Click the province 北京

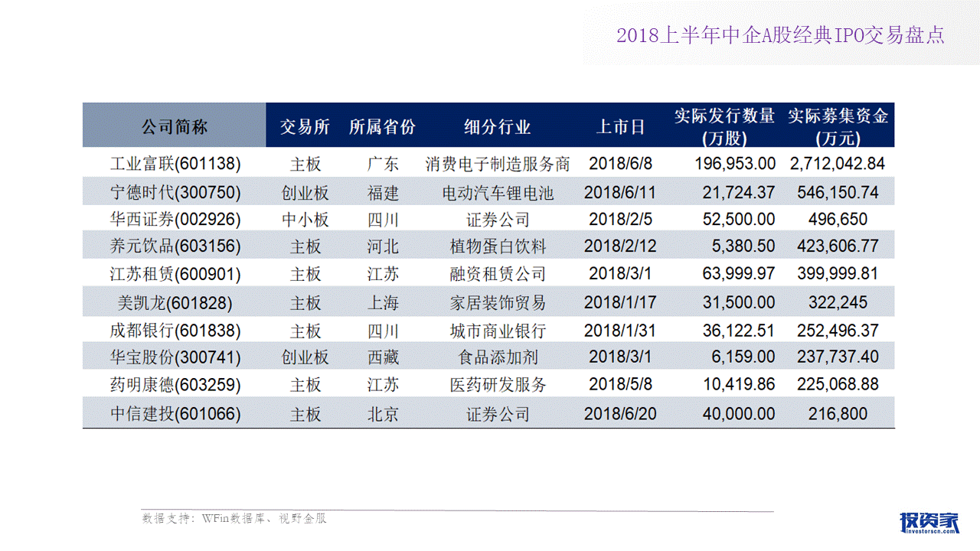coord(383,414)
